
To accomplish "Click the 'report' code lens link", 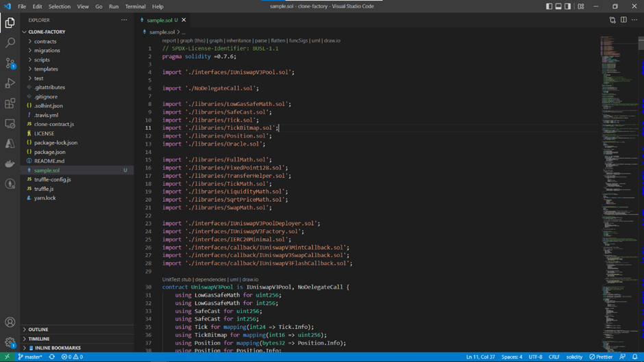I will click(x=169, y=40).
